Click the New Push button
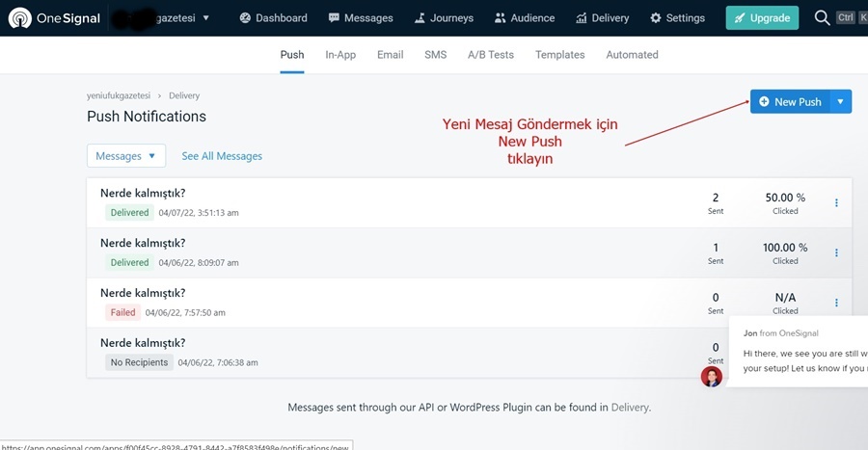This screenshot has height=450, width=868. click(x=790, y=102)
